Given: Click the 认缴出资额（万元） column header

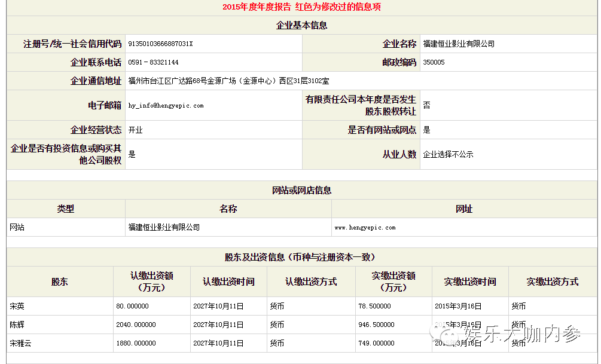Looking at the screenshot, I should [152, 282].
